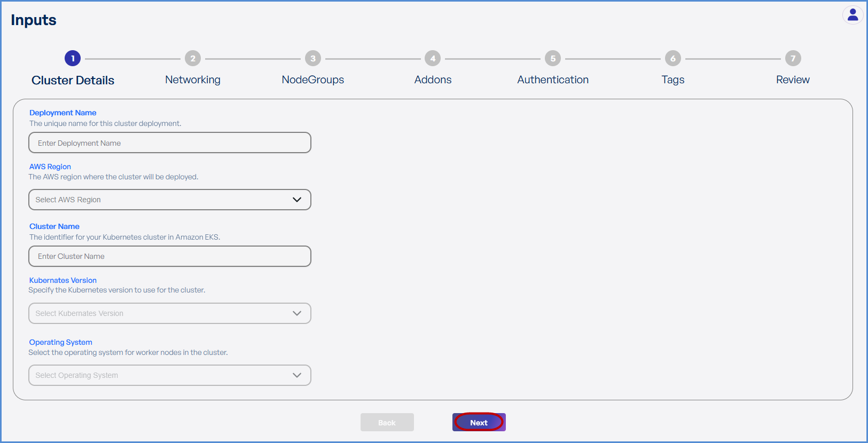This screenshot has height=443, width=868.
Task: Click the Back button
Action: tap(387, 422)
